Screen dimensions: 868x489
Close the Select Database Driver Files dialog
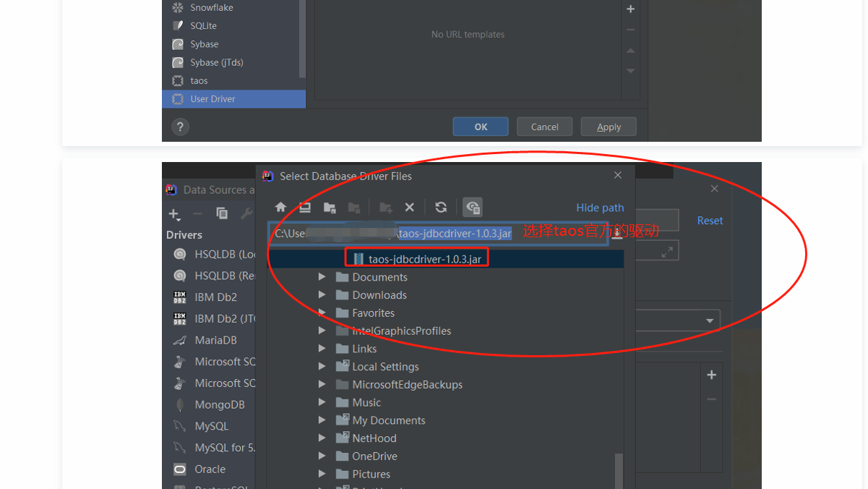tap(618, 175)
